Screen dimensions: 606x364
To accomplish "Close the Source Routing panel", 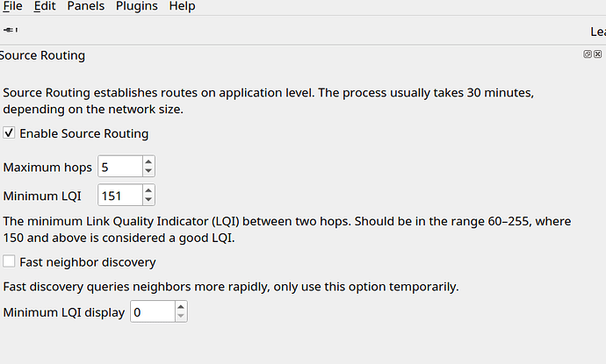I will pyautogui.click(x=597, y=54).
